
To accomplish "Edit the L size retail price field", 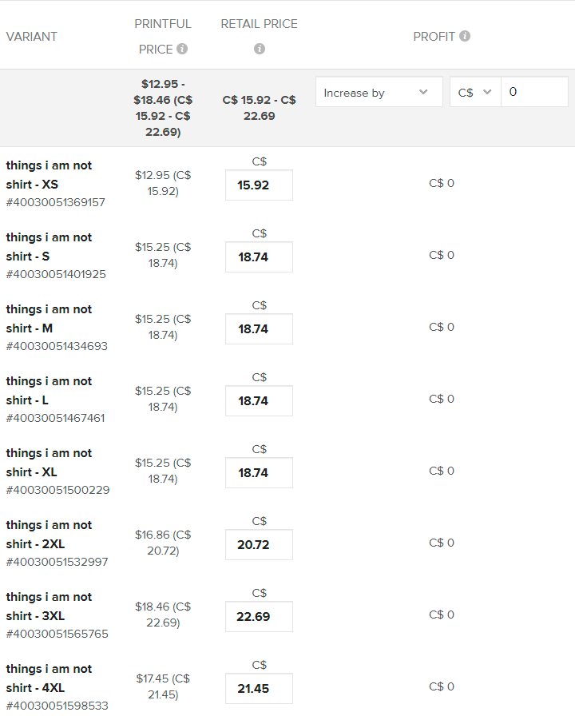I will tap(259, 401).
